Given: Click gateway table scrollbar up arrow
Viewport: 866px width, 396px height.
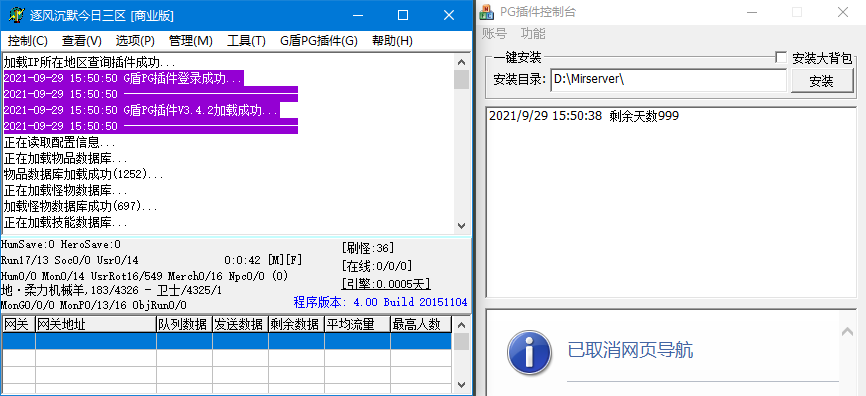Looking at the screenshot, I should 461,324.
